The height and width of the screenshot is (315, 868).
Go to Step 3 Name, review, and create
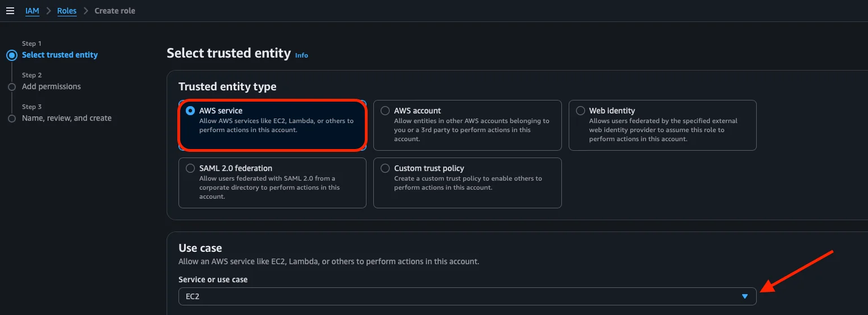pyautogui.click(x=67, y=118)
